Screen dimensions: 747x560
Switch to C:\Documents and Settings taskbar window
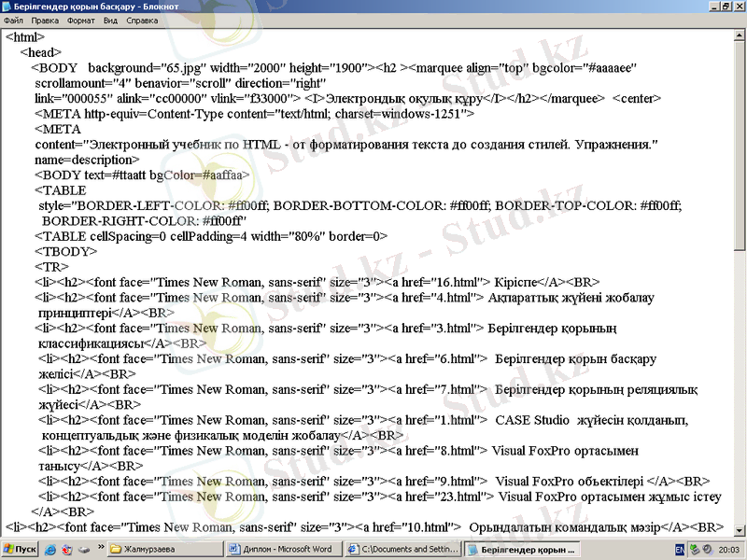tap(402, 550)
